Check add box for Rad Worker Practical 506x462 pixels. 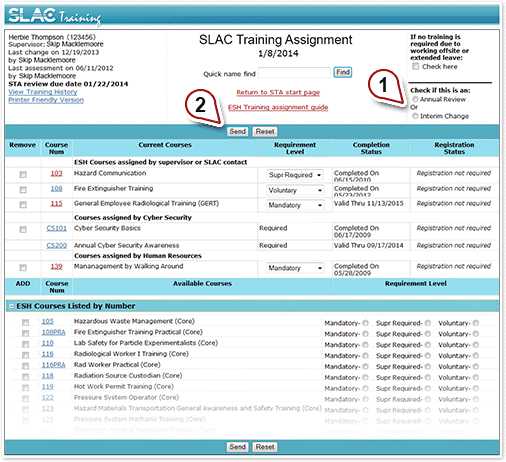pos(25,366)
